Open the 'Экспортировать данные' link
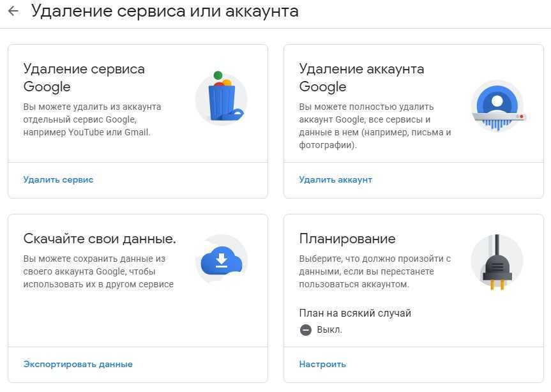The width and height of the screenshot is (551, 392). pos(78,364)
